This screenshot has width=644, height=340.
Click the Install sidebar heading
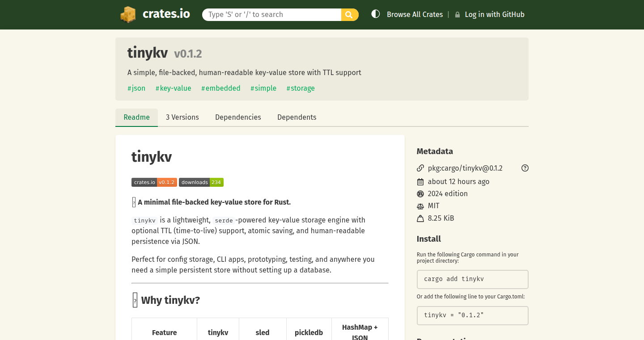click(x=429, y=239)
